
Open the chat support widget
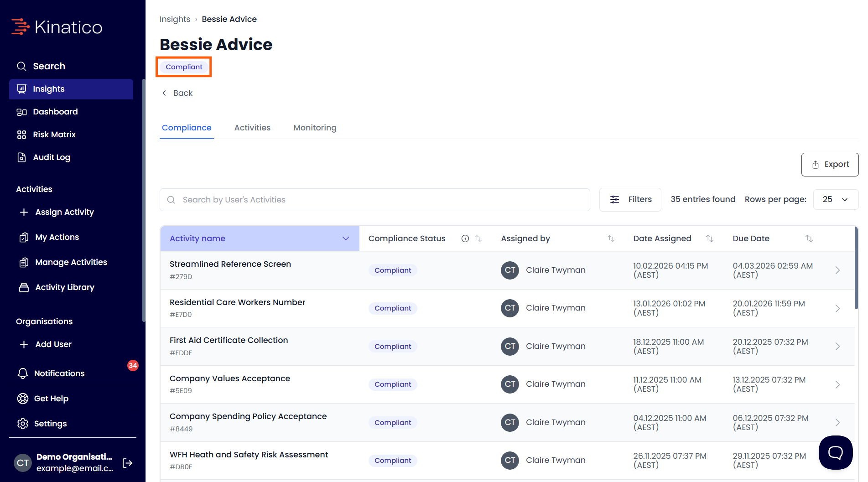(x=836, y=452)
